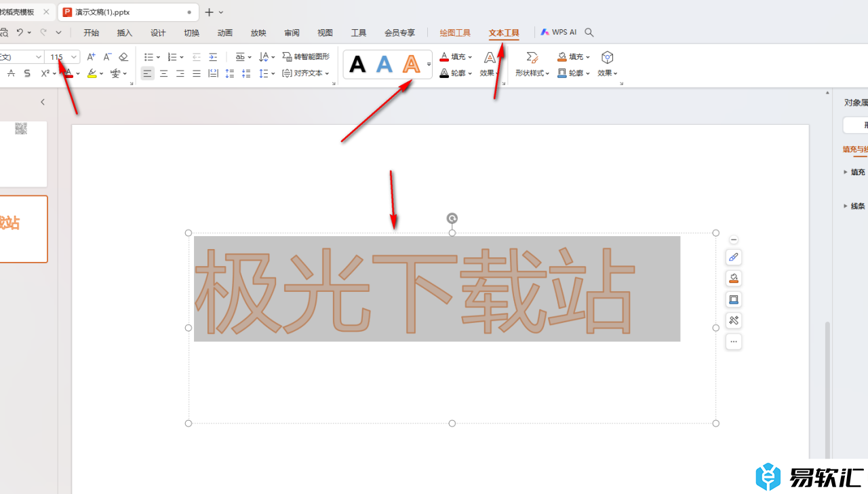The height and width of the screenshot is (494, 868).
Task: Toggle justify text alignment
Action: (197, 73)
